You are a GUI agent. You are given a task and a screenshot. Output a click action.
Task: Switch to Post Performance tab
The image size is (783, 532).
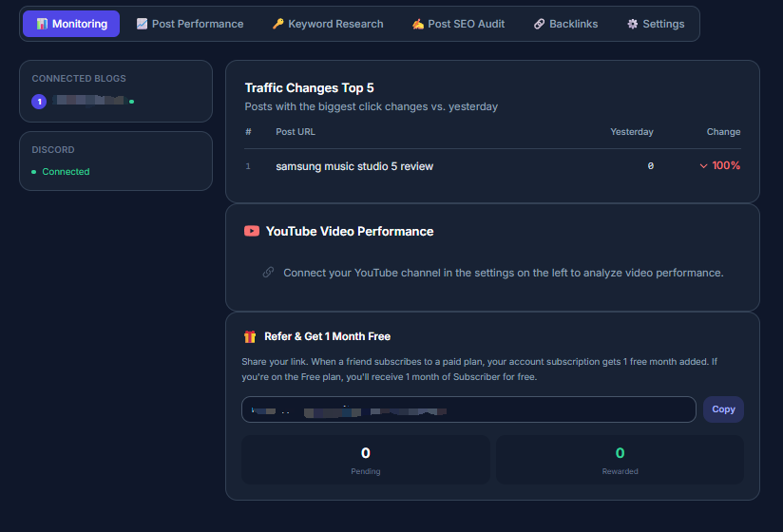(190, 24)
